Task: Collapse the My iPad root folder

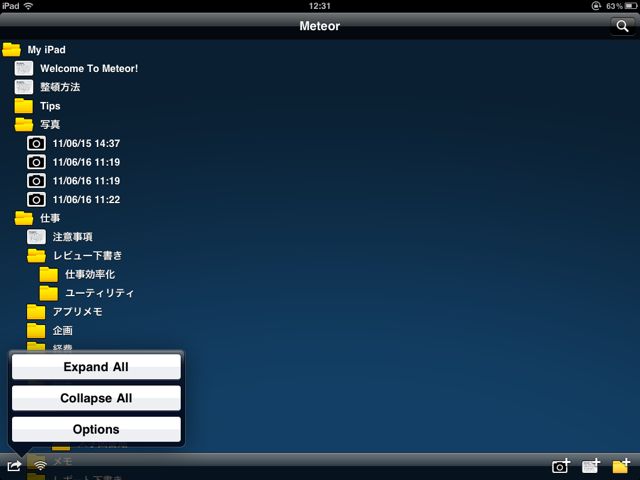Action: coord(11,50)
